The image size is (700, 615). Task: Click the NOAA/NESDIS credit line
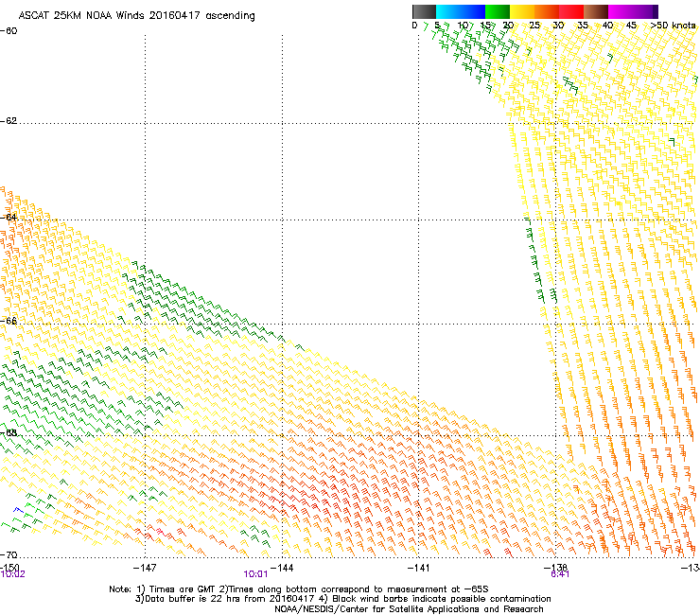[409, 609]
